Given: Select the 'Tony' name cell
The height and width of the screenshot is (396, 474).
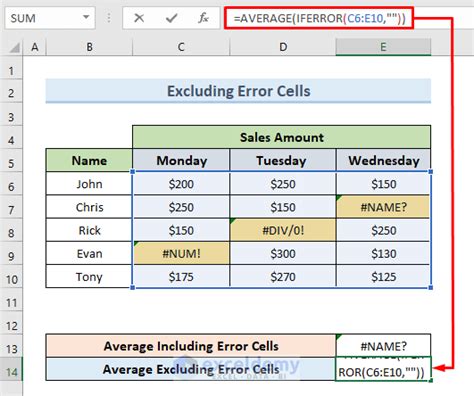Looking at the screenshot, I should pos(89,277).
